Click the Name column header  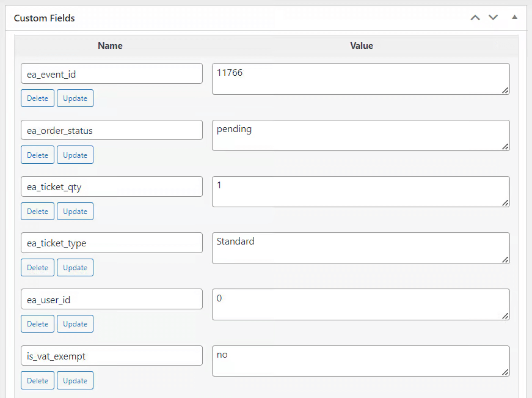tap(111, 46)
